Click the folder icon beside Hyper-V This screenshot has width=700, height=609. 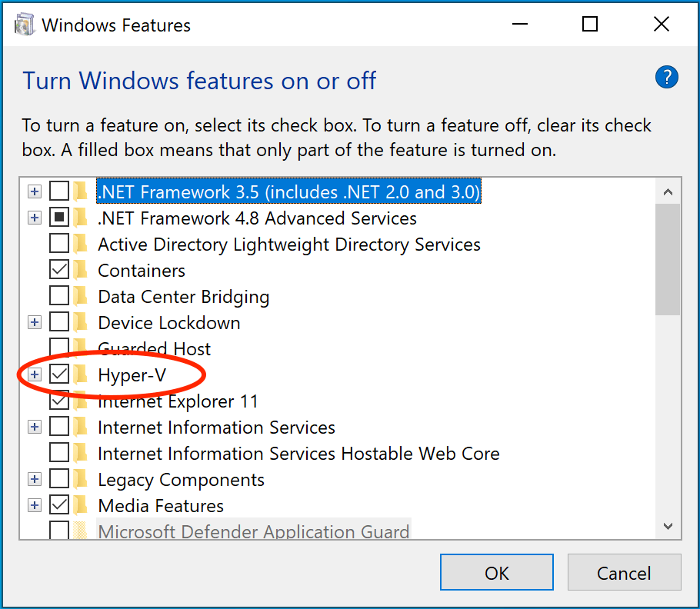80,374
